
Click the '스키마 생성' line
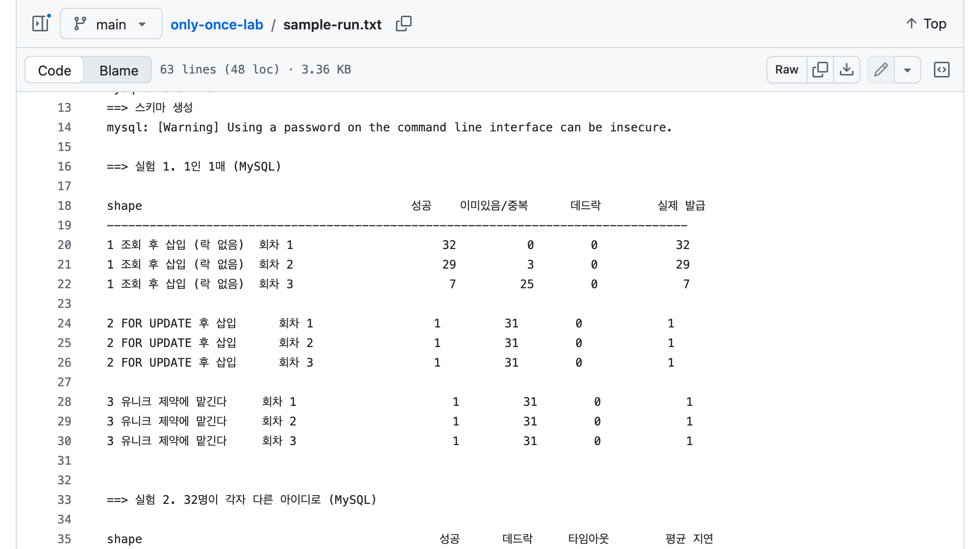[x=150, y=107]
